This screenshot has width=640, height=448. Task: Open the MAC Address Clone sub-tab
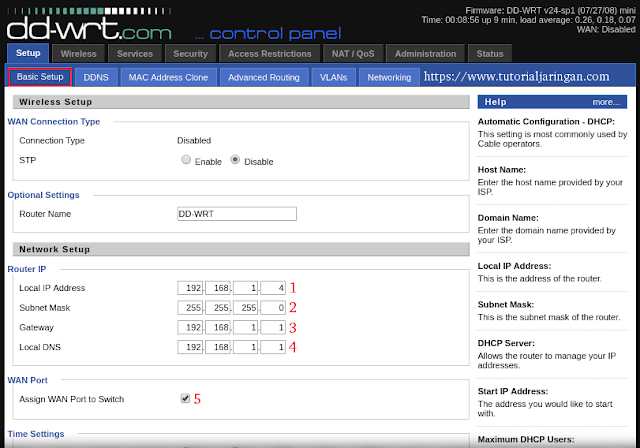point(168,77)
